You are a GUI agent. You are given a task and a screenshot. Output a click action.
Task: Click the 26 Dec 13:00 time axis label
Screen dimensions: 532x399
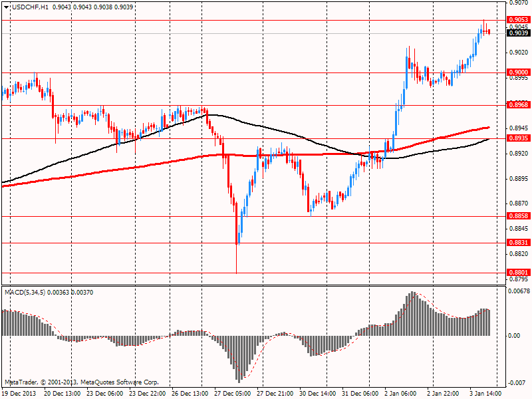(190, 393)
